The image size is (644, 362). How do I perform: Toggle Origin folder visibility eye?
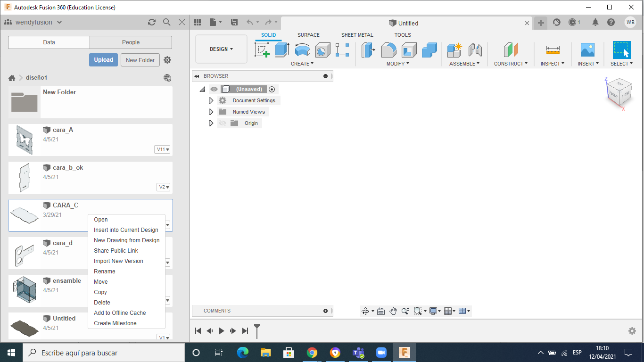223,123
